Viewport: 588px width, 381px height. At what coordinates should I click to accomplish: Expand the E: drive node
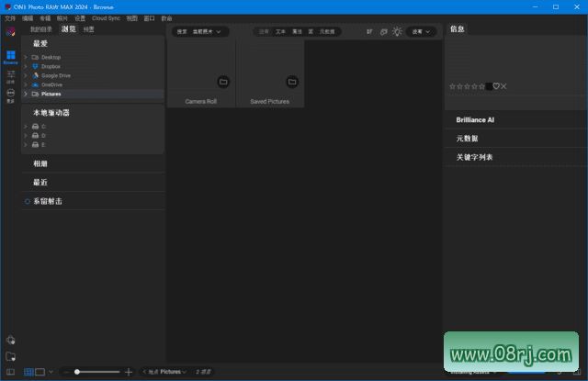(x=26, y=145)
